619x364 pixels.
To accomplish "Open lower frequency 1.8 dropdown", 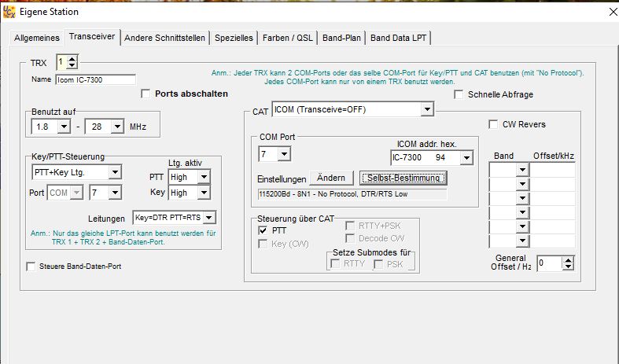I will [x=64, y=127].
